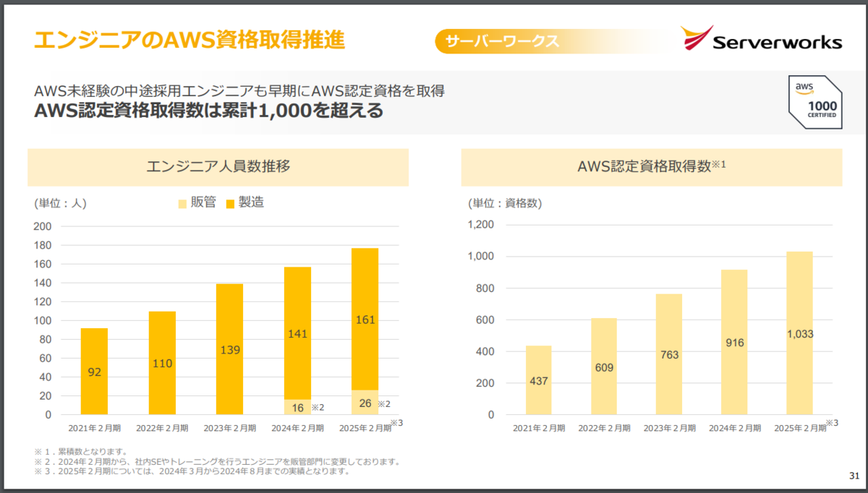Click the bar segment labeled 161

(365, 319)
